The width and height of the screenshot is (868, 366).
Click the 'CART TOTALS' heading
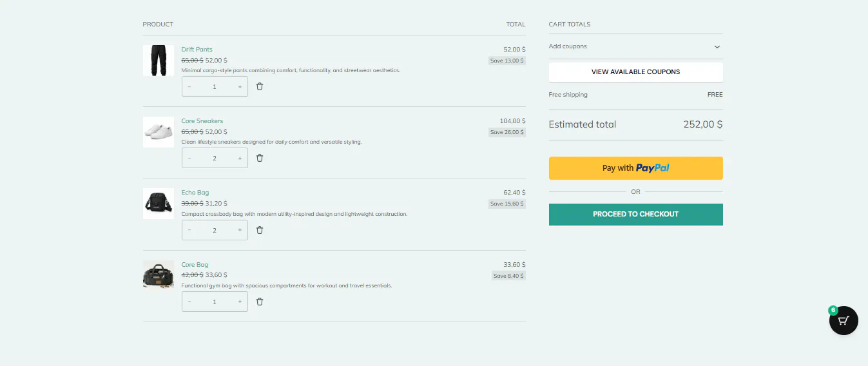(x=570, y=24)
